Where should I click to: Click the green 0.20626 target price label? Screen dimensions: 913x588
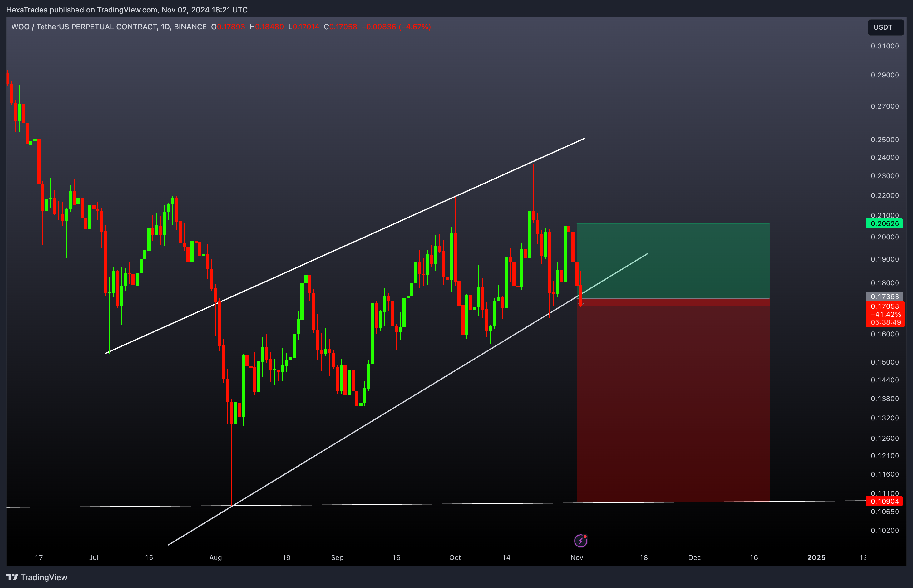884,224
